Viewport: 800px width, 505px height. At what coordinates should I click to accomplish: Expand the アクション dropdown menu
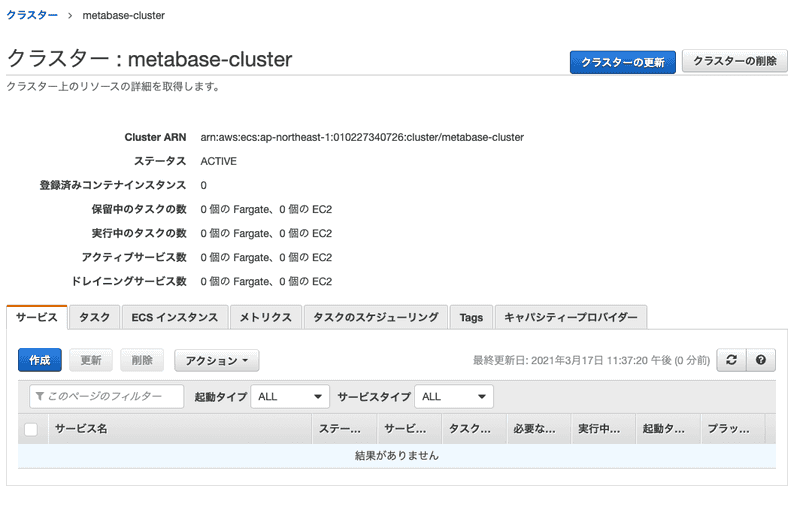[x=217, y=361]
